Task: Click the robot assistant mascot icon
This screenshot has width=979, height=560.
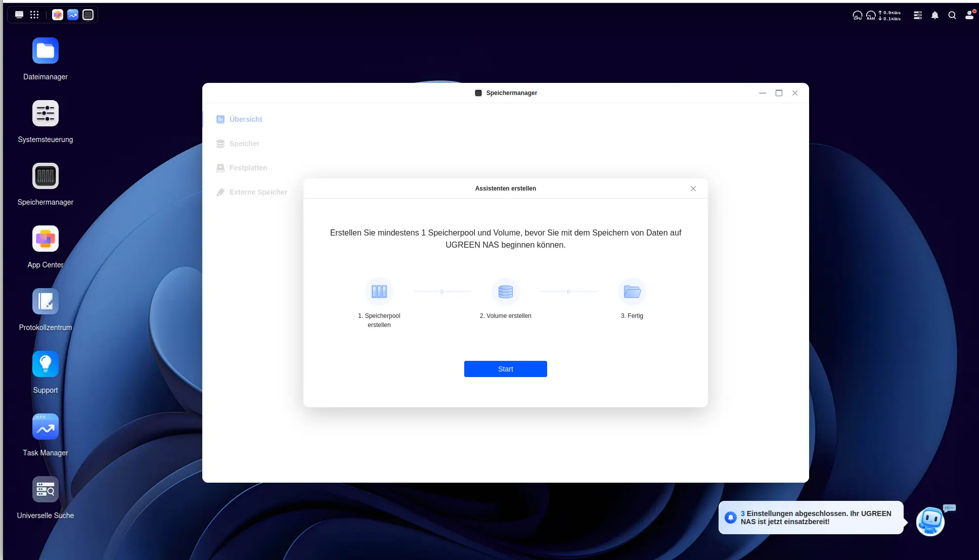Action: coord(930,521)
